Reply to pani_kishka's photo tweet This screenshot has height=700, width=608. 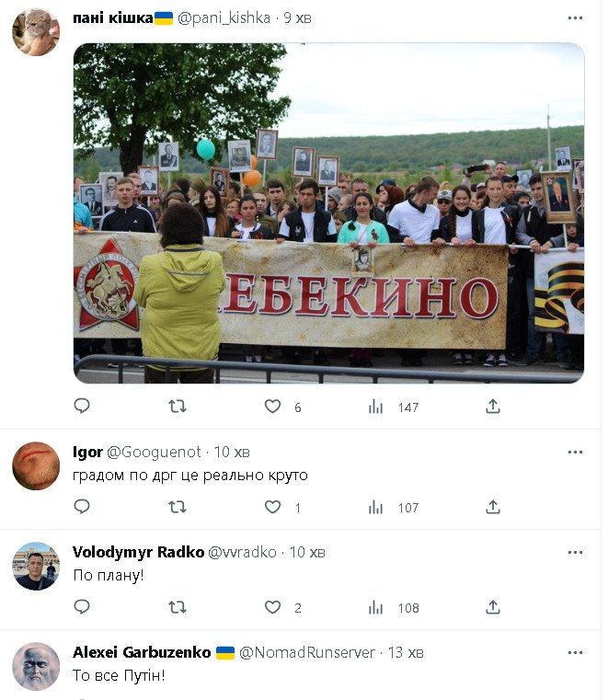pyautogui.click(x=82, y=406)
